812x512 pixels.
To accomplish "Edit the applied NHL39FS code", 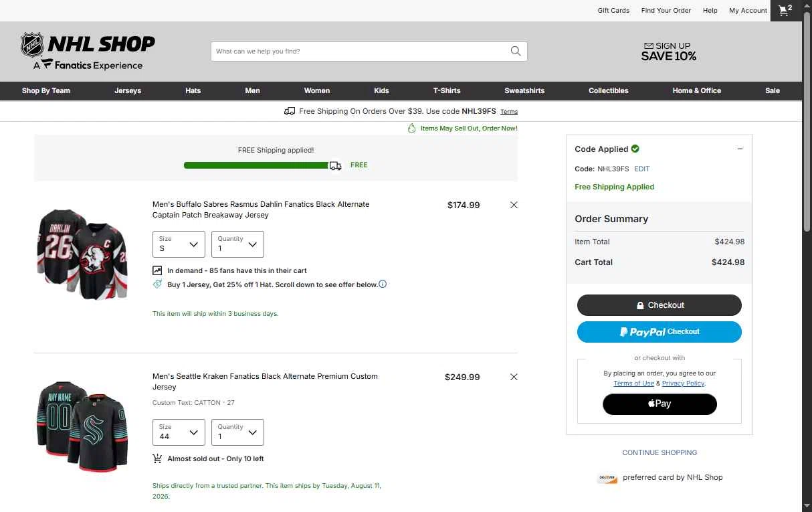I will click(641, 169).
